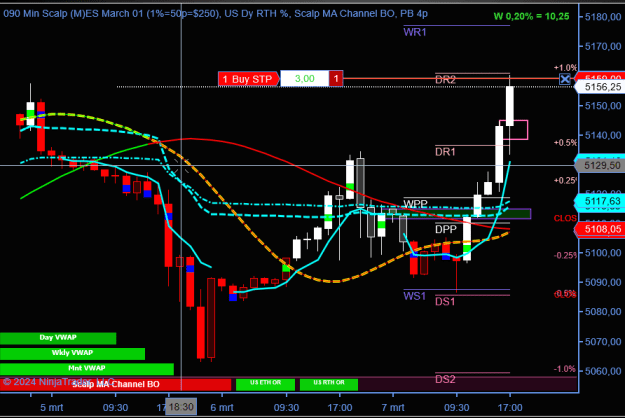The image size is (625, 418).
Task: Click the US ETH OR green label
Action: point(265,384)
